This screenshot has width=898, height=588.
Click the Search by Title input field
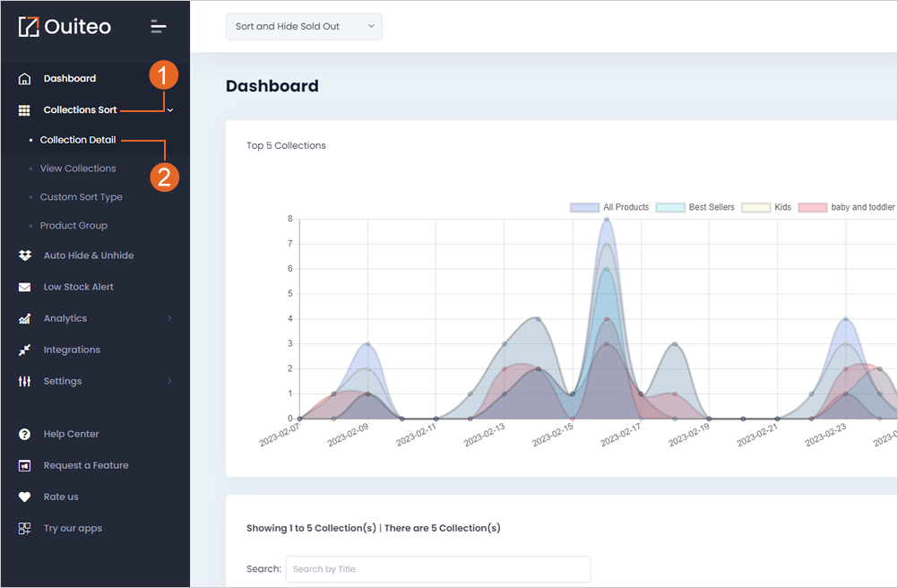tap(438, 569)
